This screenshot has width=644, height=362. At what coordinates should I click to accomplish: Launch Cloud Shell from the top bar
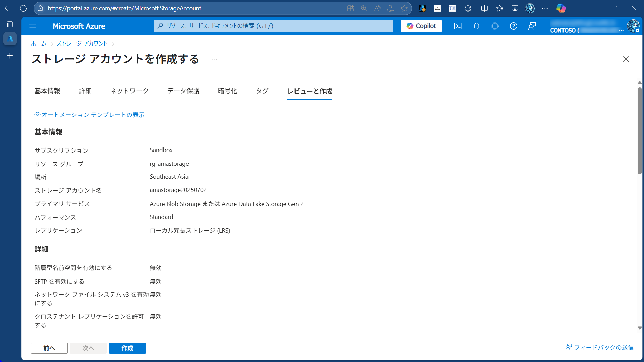tap(458, 26)
